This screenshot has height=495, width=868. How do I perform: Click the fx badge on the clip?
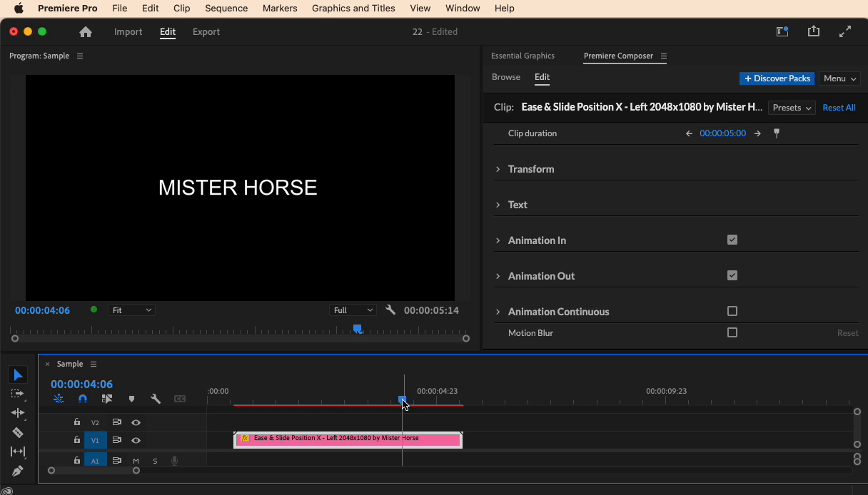click(x=245, y=438)
